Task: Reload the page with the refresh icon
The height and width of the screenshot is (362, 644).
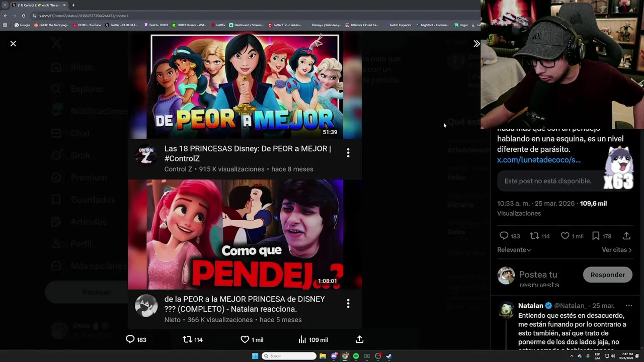Action: 23,16
